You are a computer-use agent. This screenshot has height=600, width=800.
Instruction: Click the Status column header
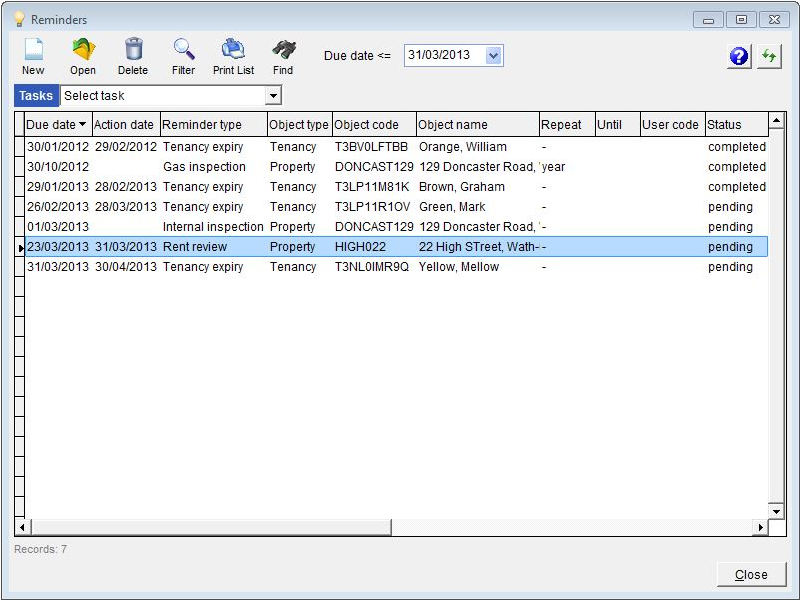pyautogui.click(x=737, y=124)
